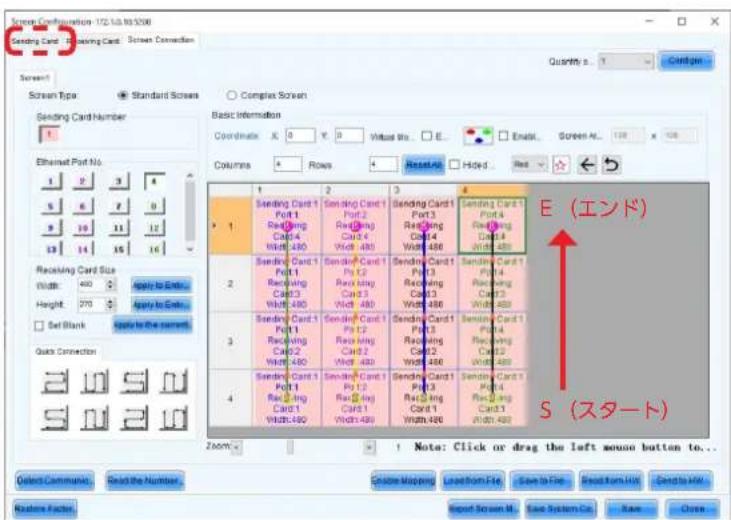The width and height of the screenshot is (731, 520).
Task: Select Ethernet port number 12
Action: tap(154, 228)
